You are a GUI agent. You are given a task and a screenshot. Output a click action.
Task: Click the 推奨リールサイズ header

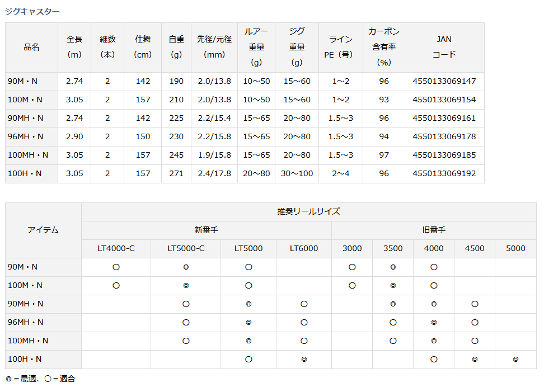click(309, 211)
